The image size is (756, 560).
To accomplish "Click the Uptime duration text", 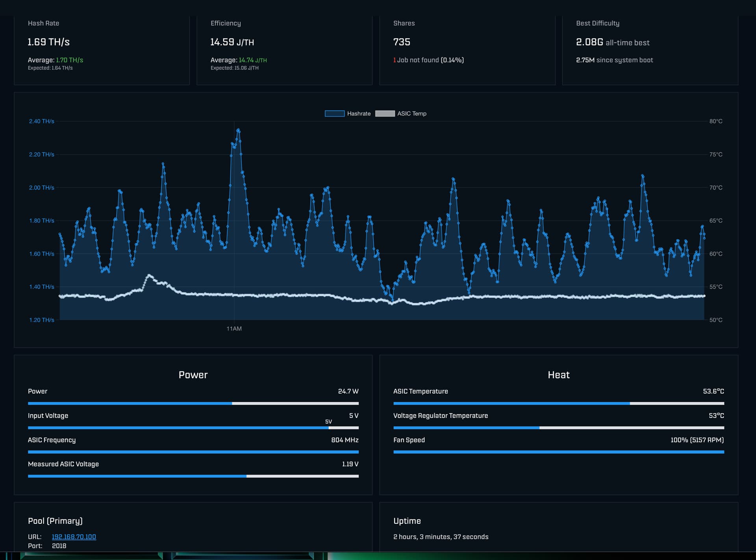I will point(441,537).
